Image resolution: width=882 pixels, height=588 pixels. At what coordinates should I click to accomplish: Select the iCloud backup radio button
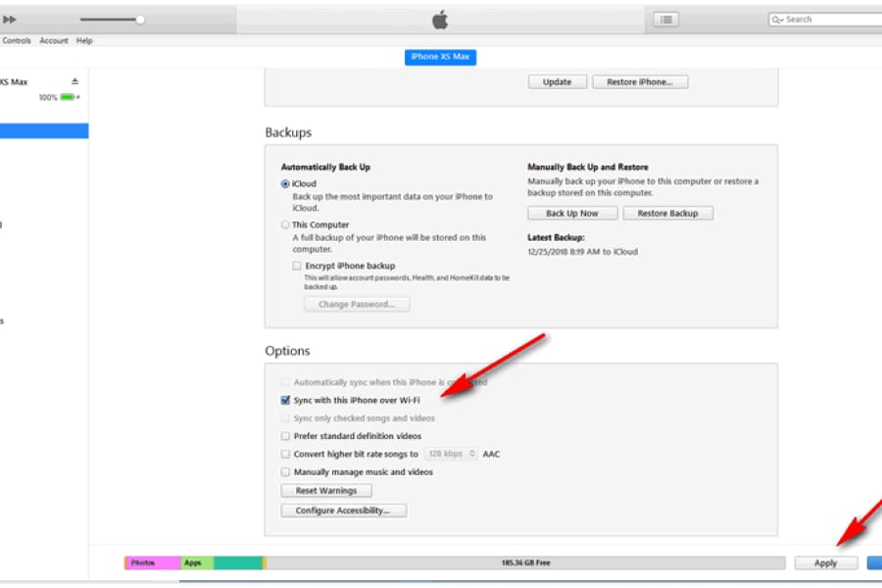point(285,184)
